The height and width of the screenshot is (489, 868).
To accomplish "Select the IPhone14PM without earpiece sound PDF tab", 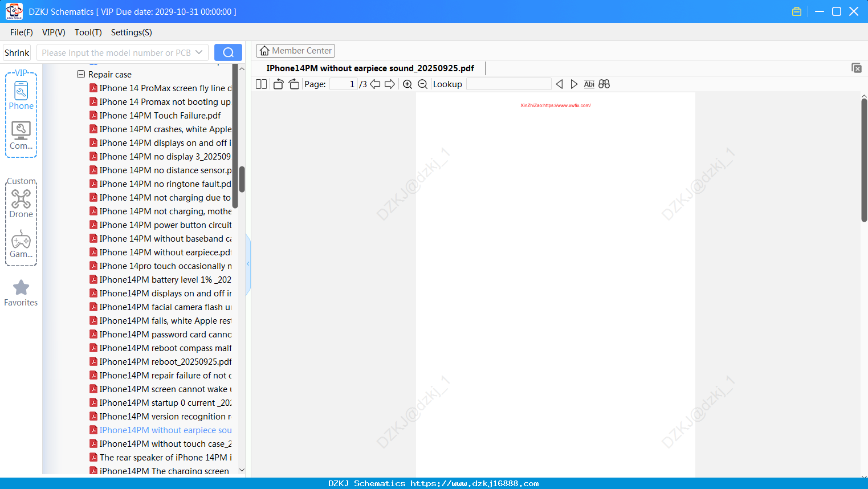I will [x=370, y=68].
